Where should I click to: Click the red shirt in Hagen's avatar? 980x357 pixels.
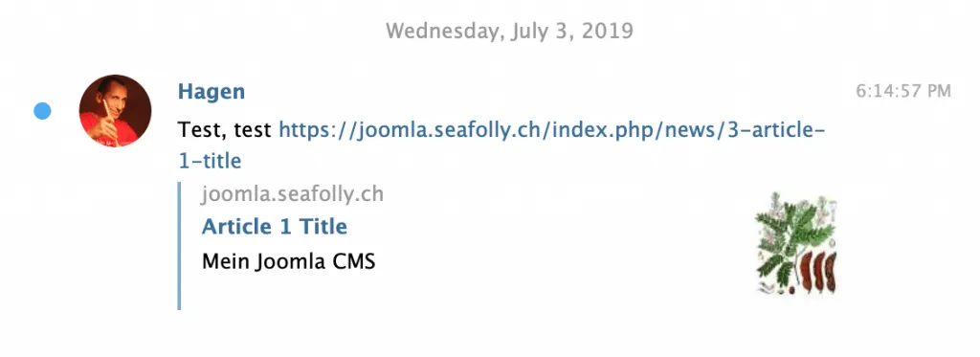point(117,132)
